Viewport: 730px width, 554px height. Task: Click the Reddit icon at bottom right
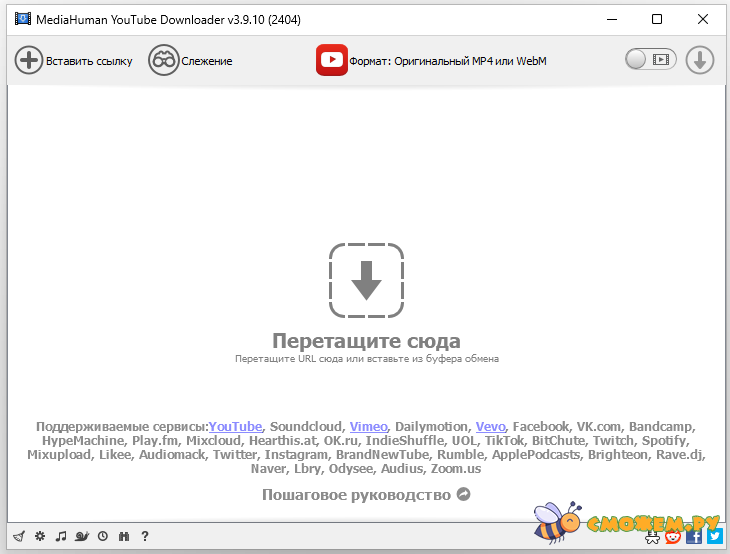(674, 536)
